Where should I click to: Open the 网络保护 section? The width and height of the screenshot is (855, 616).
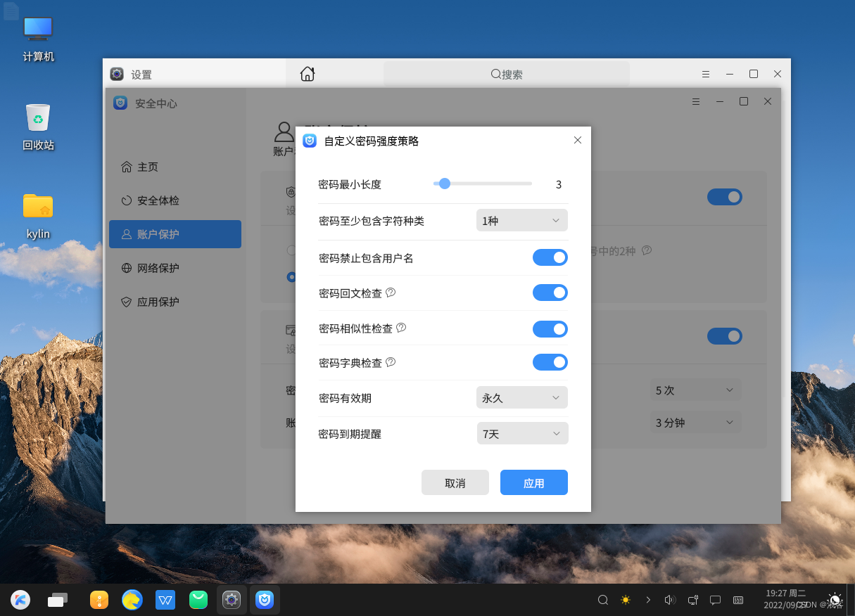click(153, 268)
